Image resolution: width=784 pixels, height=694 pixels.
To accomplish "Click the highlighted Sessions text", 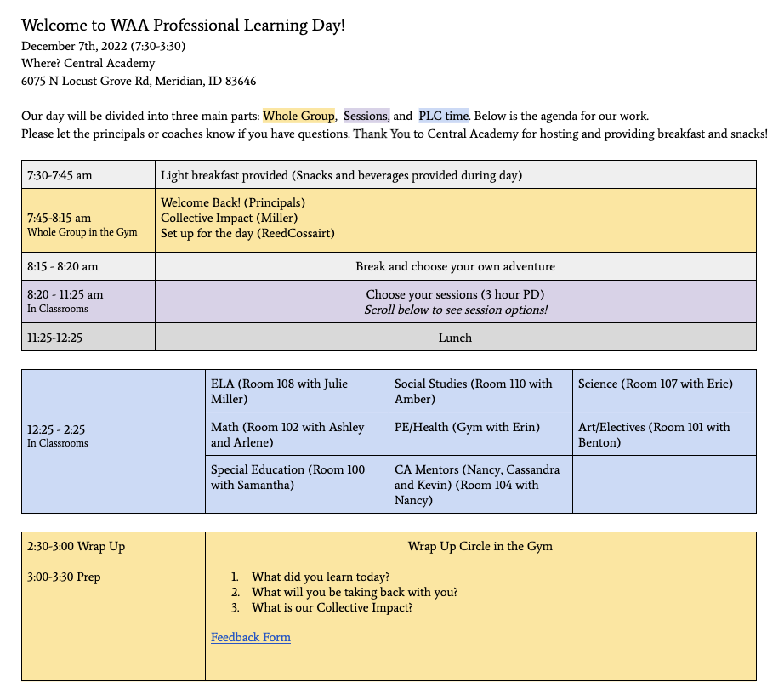I will 366,116.
